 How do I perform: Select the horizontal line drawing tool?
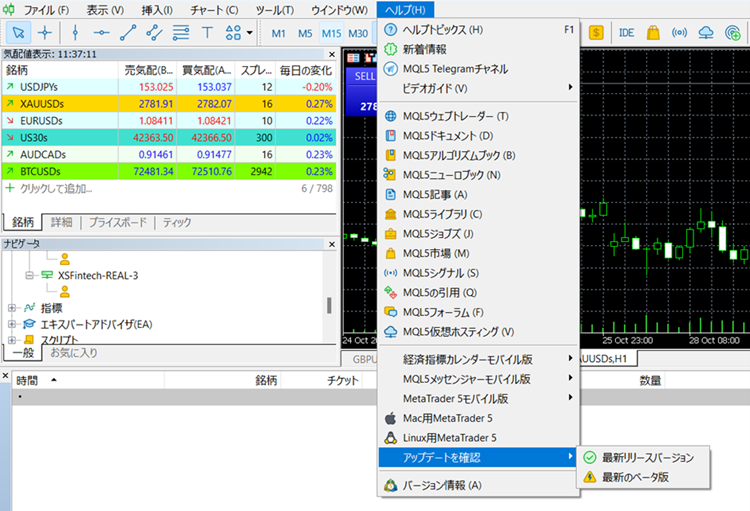pos(101,33)
